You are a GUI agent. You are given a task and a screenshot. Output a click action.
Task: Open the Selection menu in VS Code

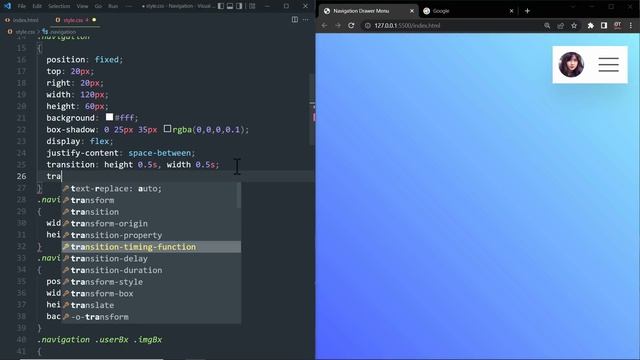59,6
